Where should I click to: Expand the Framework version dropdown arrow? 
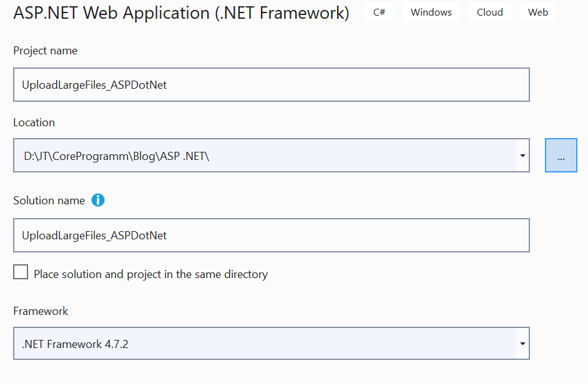[x=522, y=344]
